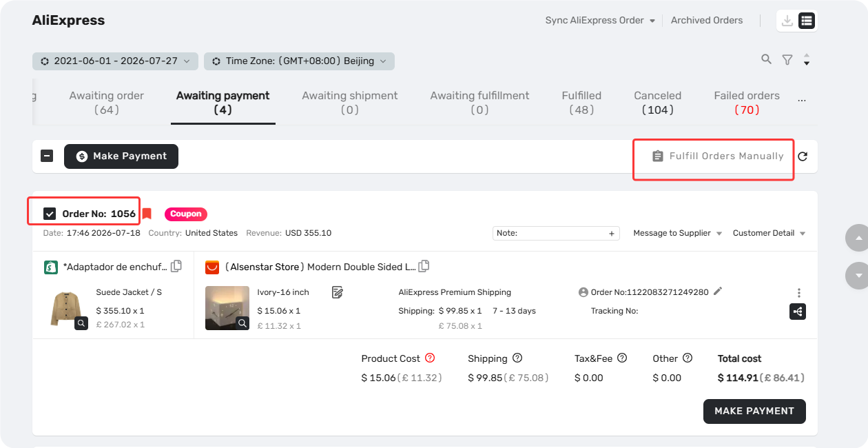The height and width of the screenshot is (448, 868).
Task: Click AliExpress Premium Shipping text
Action: 455,292
